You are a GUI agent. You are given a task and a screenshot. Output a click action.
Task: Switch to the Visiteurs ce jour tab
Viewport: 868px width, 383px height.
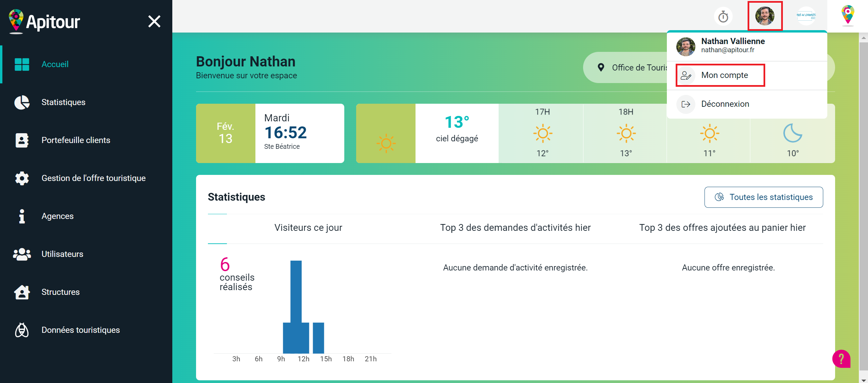pos(308,227)
